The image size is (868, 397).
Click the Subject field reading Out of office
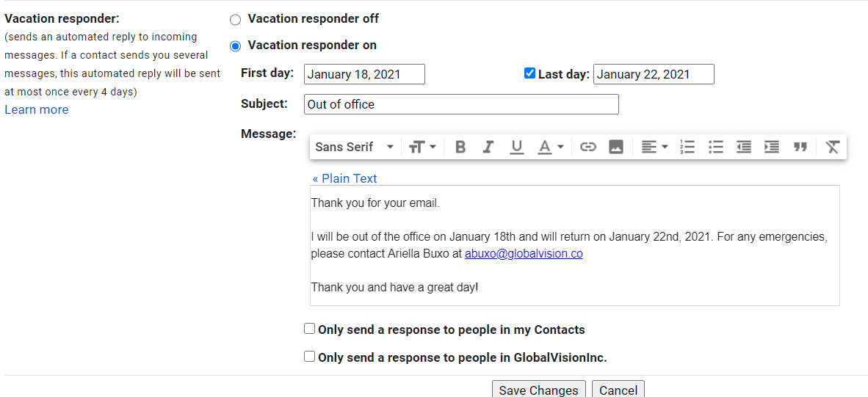(x=461, y=104)
